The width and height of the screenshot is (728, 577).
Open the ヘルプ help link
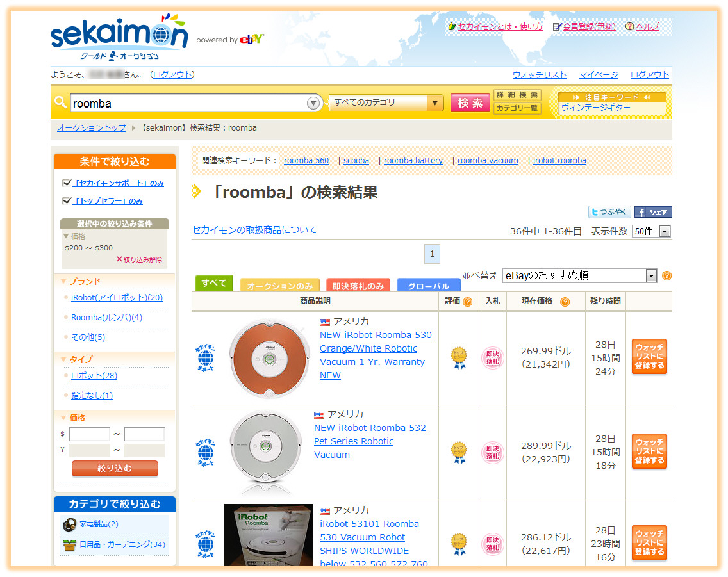(x=647, y=26)
